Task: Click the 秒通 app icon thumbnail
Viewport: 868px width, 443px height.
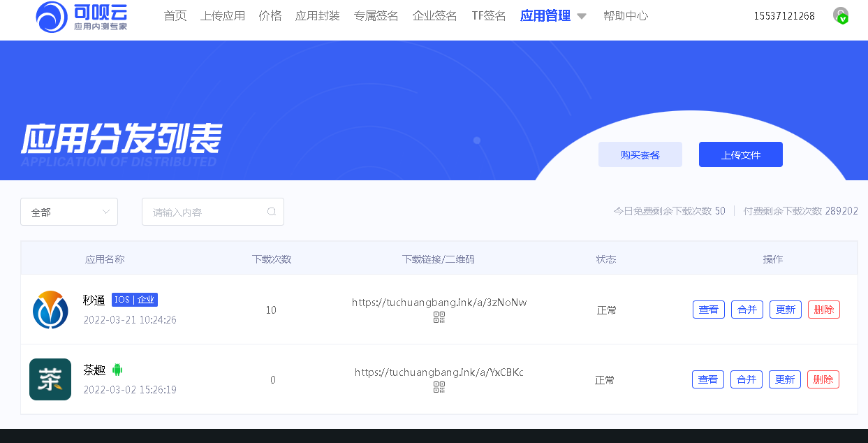Action: click(x=50, y=310)
